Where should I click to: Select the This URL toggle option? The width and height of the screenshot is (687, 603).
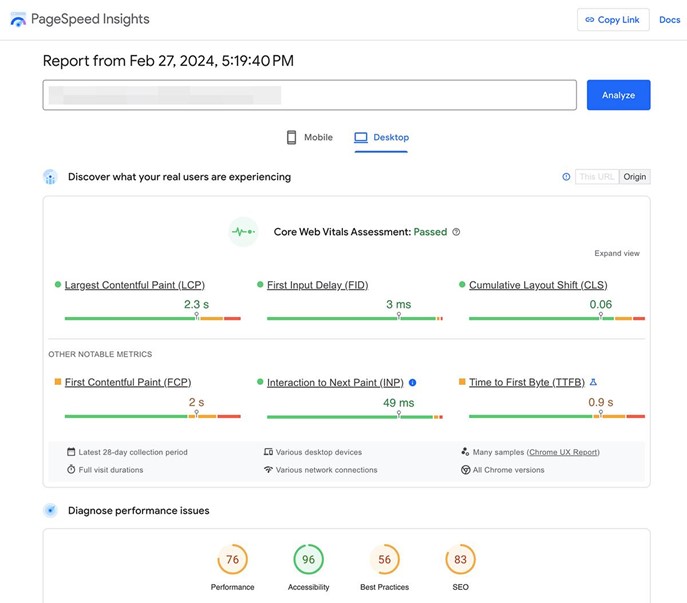pyautogui.click(x=597, y=177)
